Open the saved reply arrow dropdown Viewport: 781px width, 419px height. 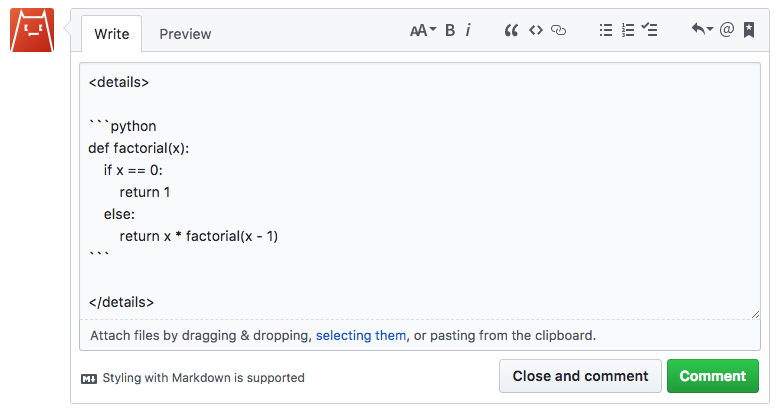pos(702,29)
